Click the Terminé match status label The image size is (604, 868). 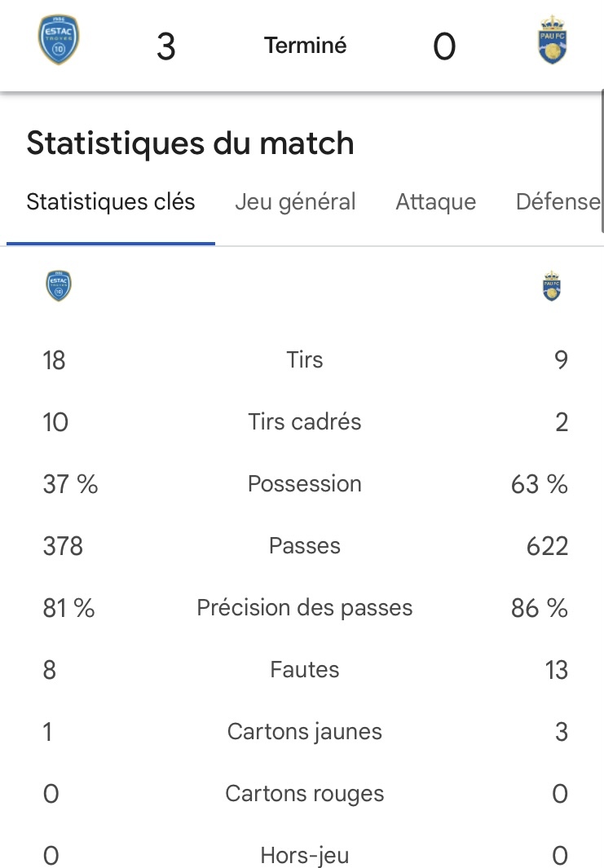click(305, 46)
